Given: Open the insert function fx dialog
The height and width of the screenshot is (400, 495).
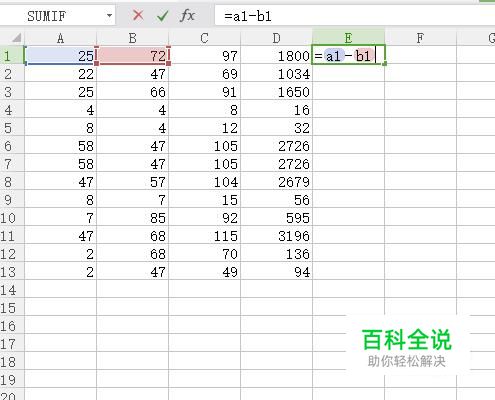Looking at the screenshot, I should click(187, 15).
